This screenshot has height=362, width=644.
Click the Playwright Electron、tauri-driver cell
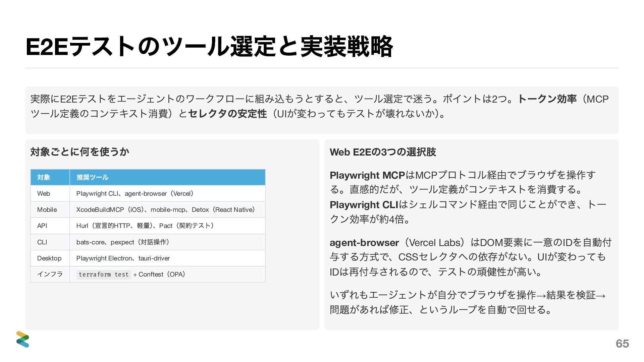123,258
